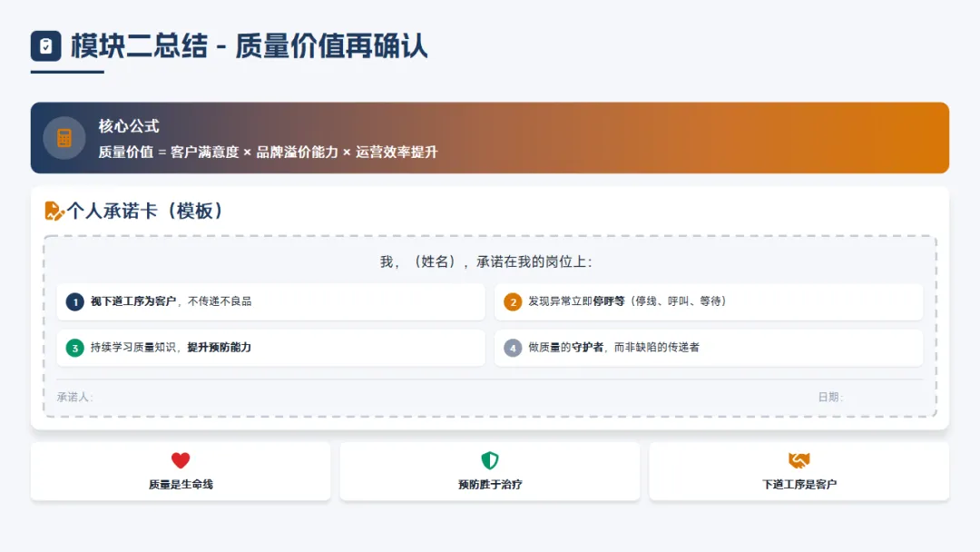Click the blue number 1 badge
Screen dimensions: 980x552
click(75, 301)
